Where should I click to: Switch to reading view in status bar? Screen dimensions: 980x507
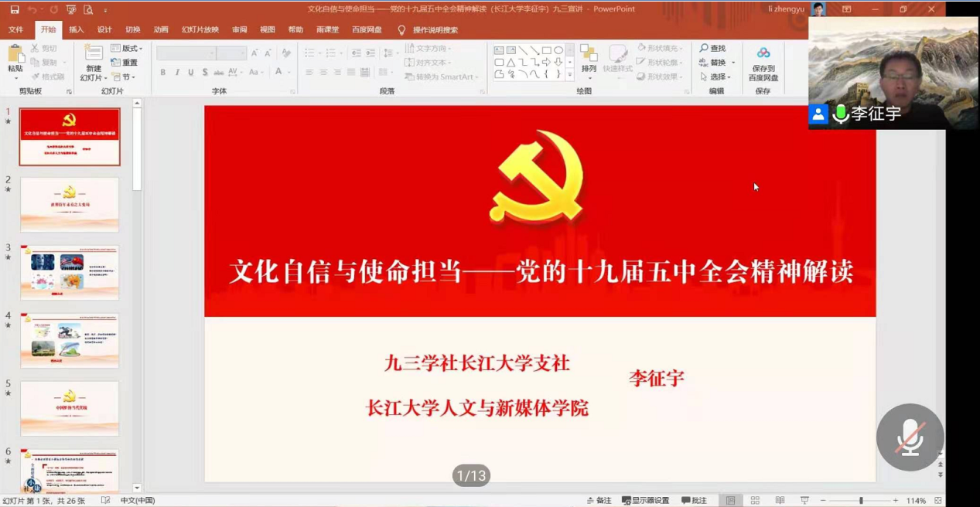click(x=780, y=501)
